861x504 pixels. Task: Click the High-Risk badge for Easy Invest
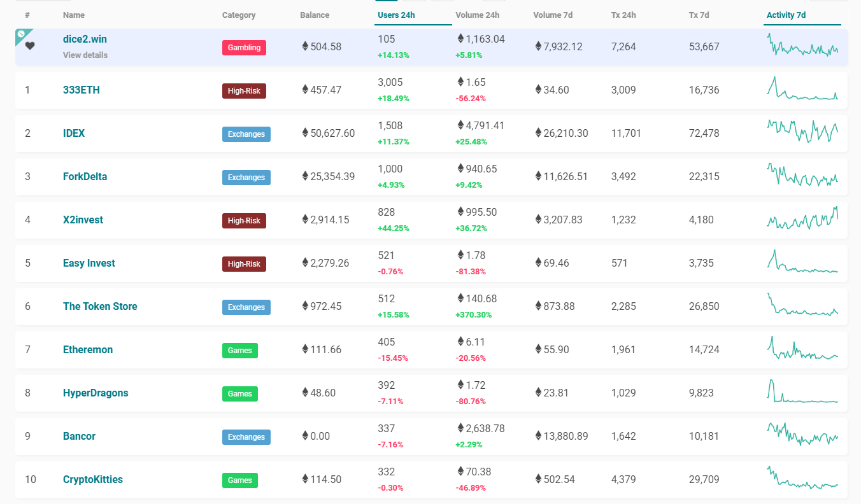click(x=244, y=263)
